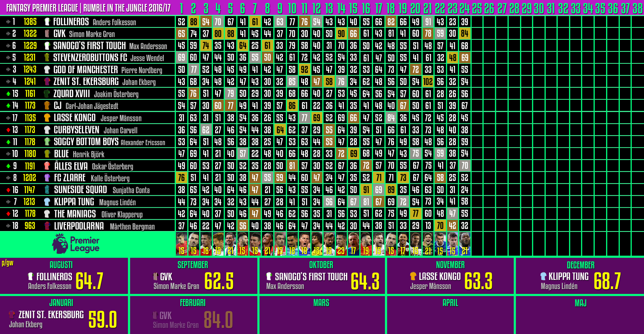This screenshot has width=644, height=334.
Task: Click the player photo labeled 18
Action: click(x=292, y=244)
